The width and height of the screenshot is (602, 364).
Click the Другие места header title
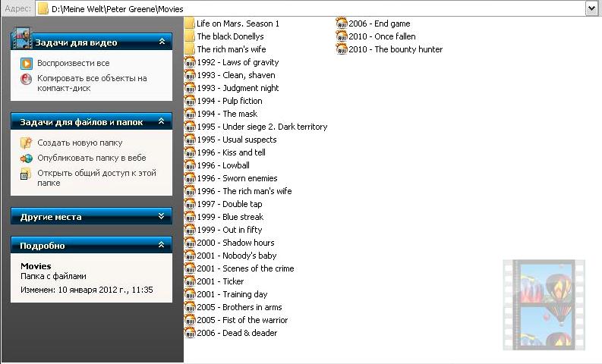pyautogui.click(x=51, y=217)
